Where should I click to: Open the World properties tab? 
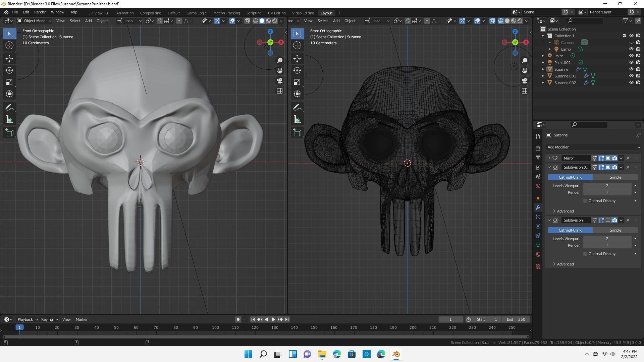click(x=538, y=186)
